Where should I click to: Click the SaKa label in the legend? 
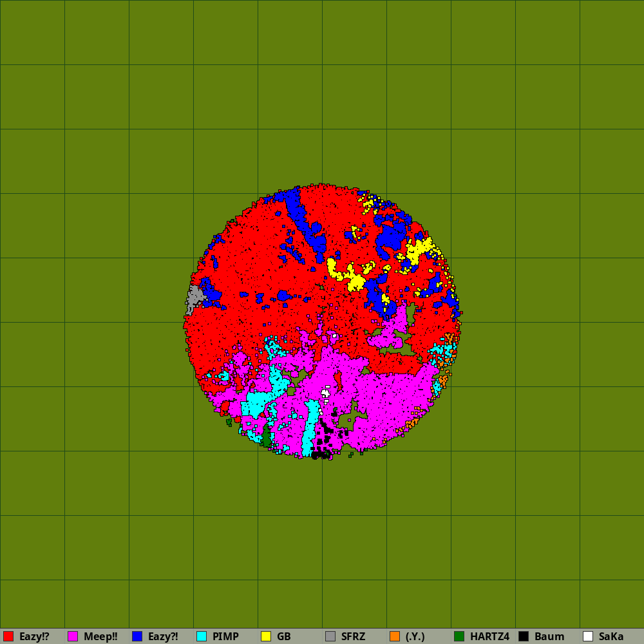coord(611,636)
